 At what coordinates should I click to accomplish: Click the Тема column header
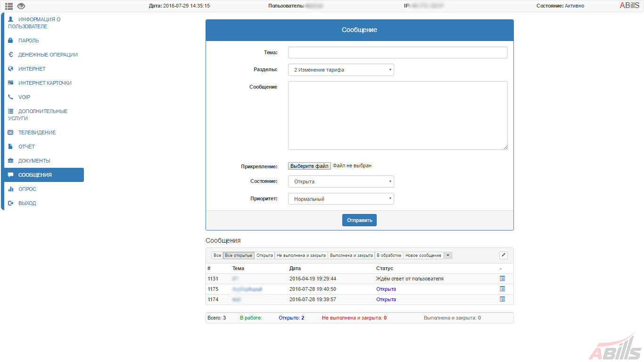(x=238, y=268)
